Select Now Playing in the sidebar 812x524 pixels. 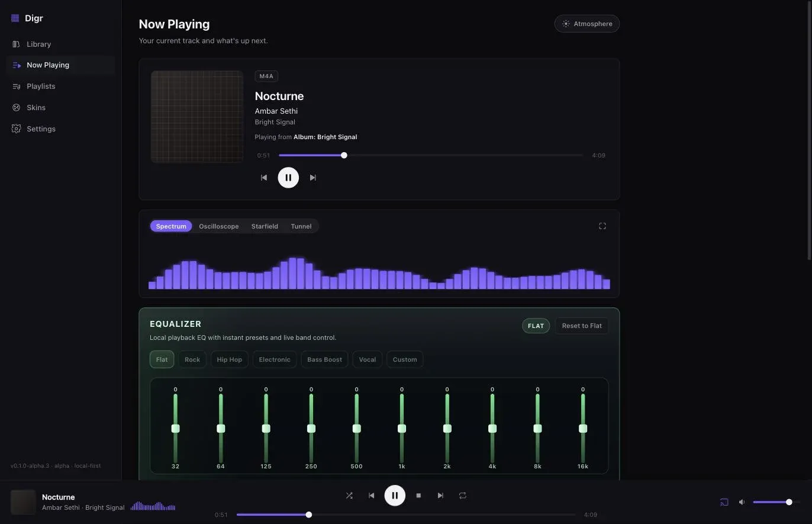coord(60,65)
